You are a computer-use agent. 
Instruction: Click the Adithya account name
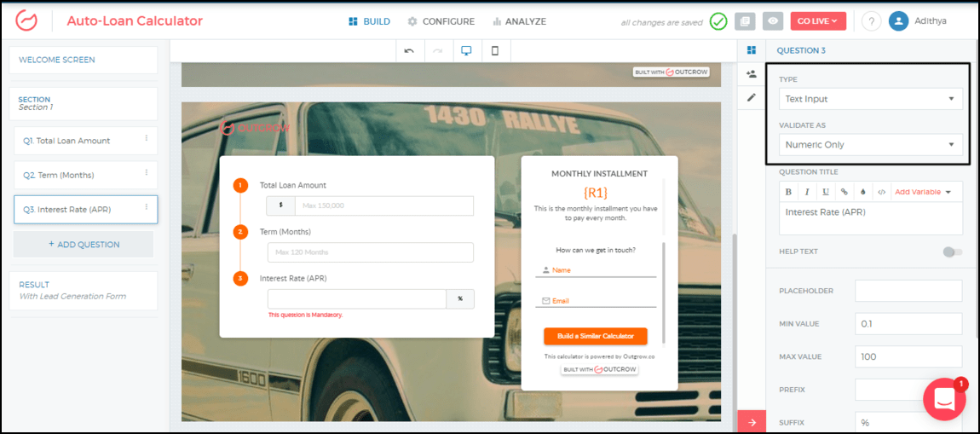point(930,21)
